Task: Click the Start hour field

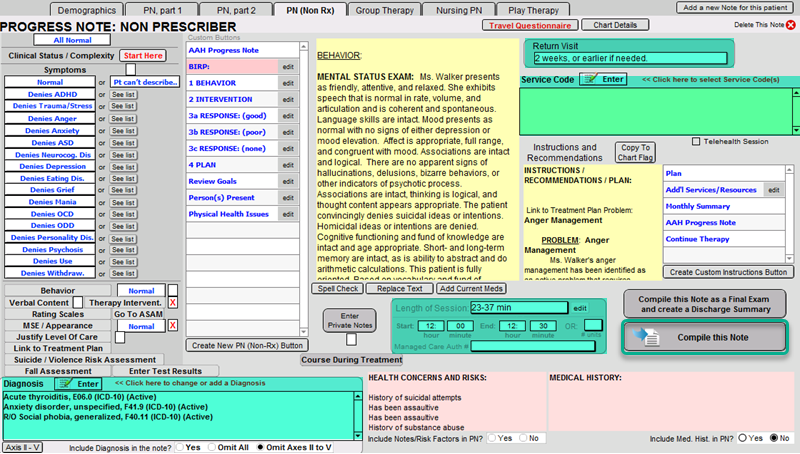Action: (x=431, y=325)
